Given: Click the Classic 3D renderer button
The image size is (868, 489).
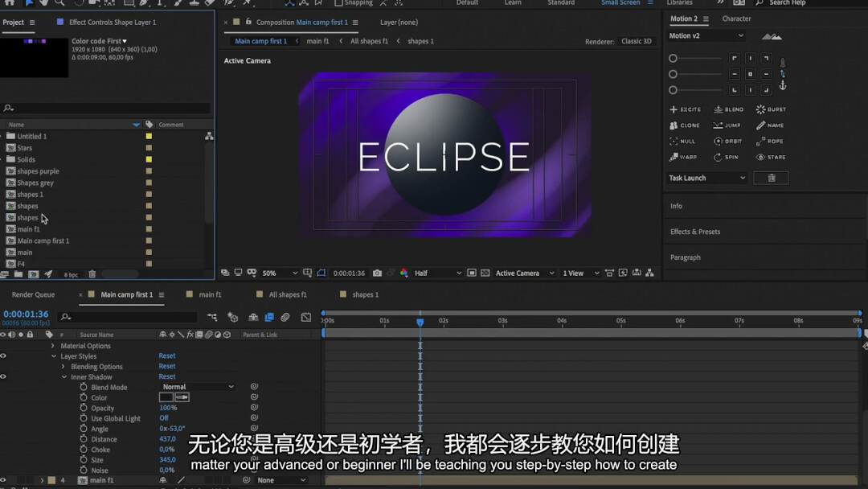Looking at the screenshot, I should [x=636, y=41].
